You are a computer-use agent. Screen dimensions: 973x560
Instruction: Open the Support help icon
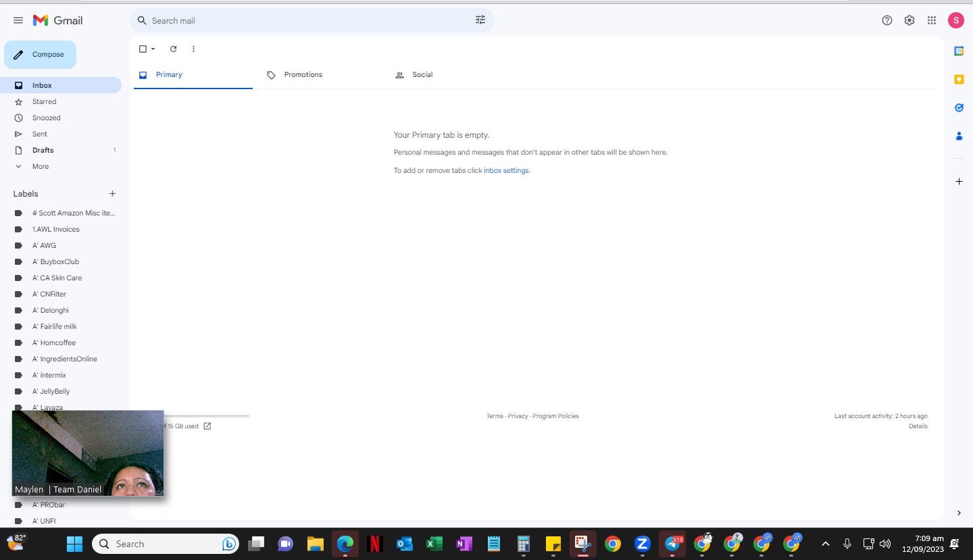tap(887, 20)
